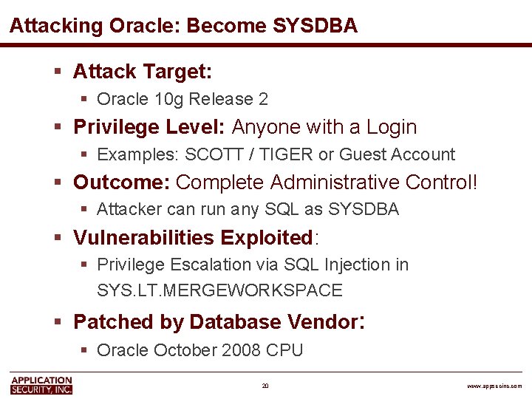Select the SCOTT / TIGER examples line
This screenshot has height=399, width=532.
tap(276, 154)
